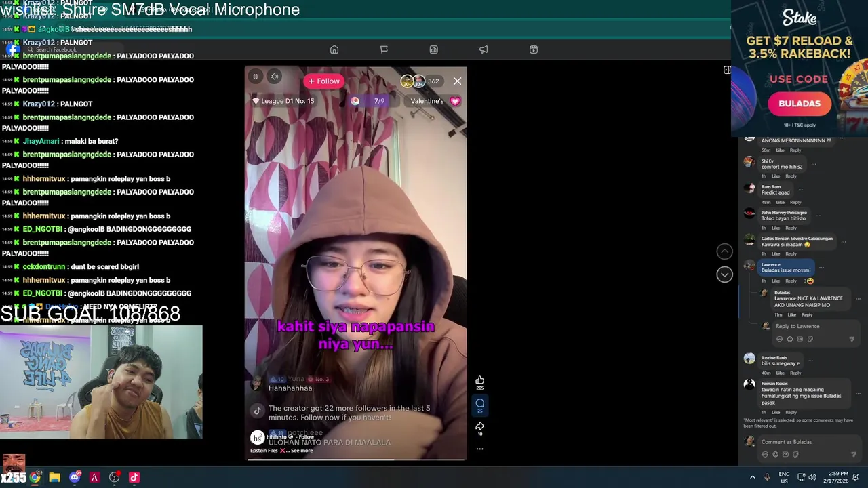Like Justine Ranis's comment
The height and width of the screenshot is (488, 868).
(x=780, y=373)
